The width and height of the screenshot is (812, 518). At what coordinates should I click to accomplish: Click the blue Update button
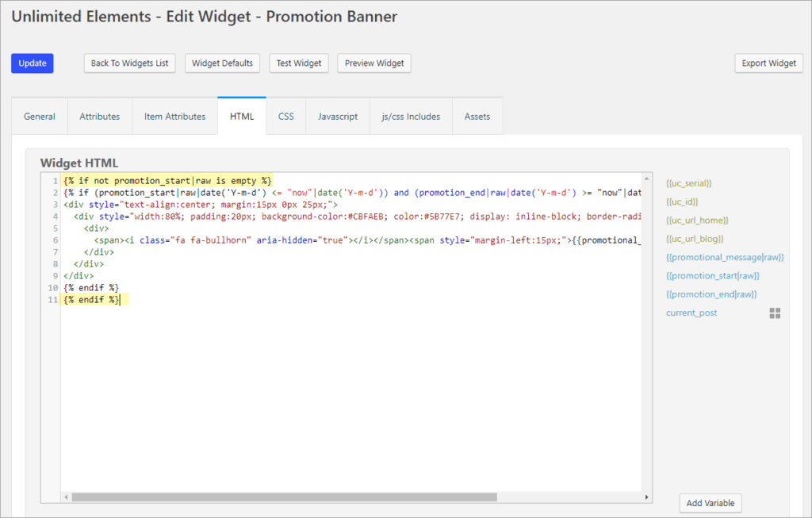(x=32, y=63)
